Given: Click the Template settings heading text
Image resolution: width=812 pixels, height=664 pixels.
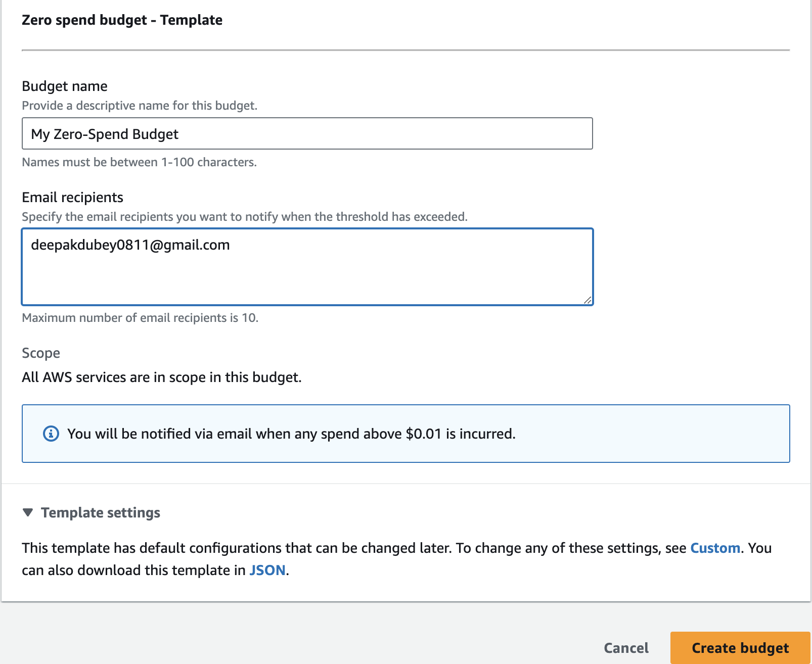Looking at the screenshot, I should pyautogui.click(x=101, y=512).
